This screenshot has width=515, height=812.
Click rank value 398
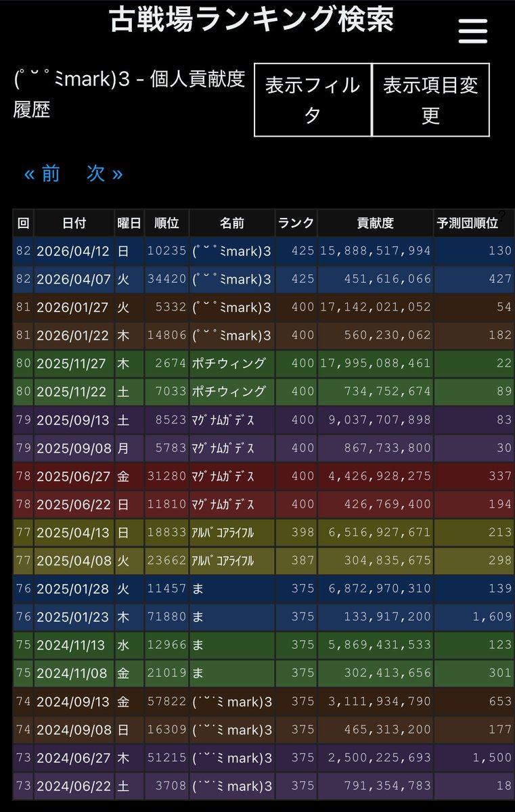303,533
